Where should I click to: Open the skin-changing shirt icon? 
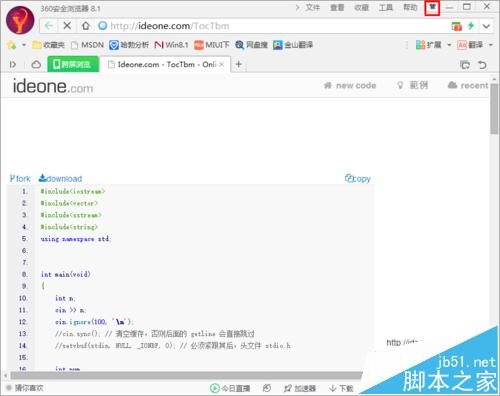432,8
